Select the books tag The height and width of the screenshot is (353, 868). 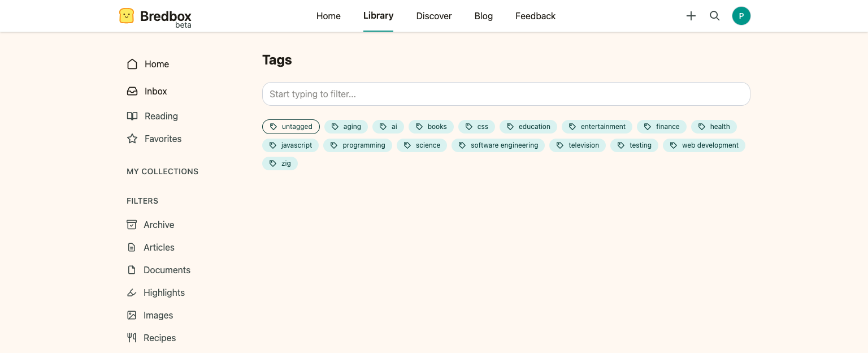pos(431,127)
